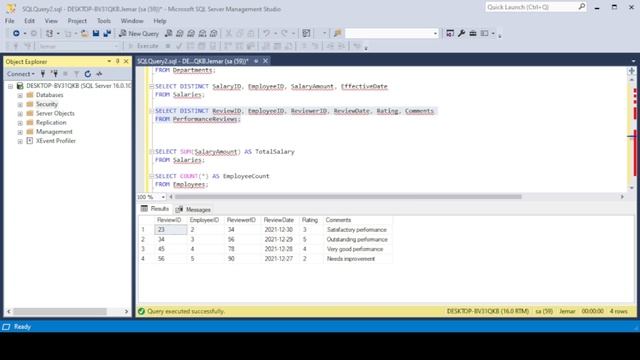The image size is (640, 360).
Task: Open the Connect dropdown in Object Explorer
Action: [20, 74]
